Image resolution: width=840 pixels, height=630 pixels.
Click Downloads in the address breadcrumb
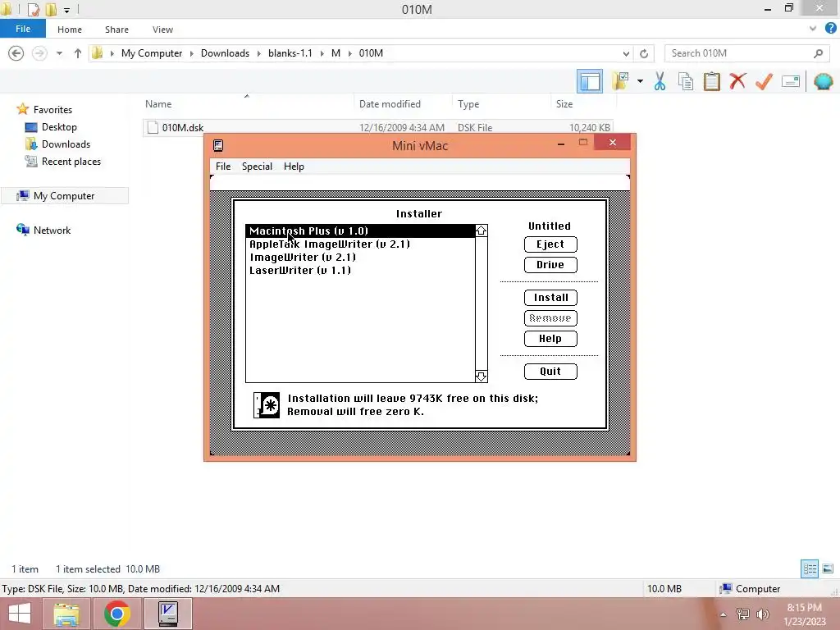tap(225, 53)
